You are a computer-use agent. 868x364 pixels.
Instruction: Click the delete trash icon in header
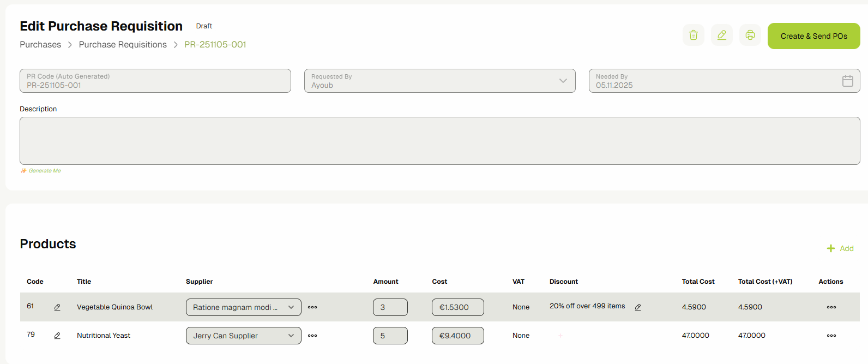(693, 35)
